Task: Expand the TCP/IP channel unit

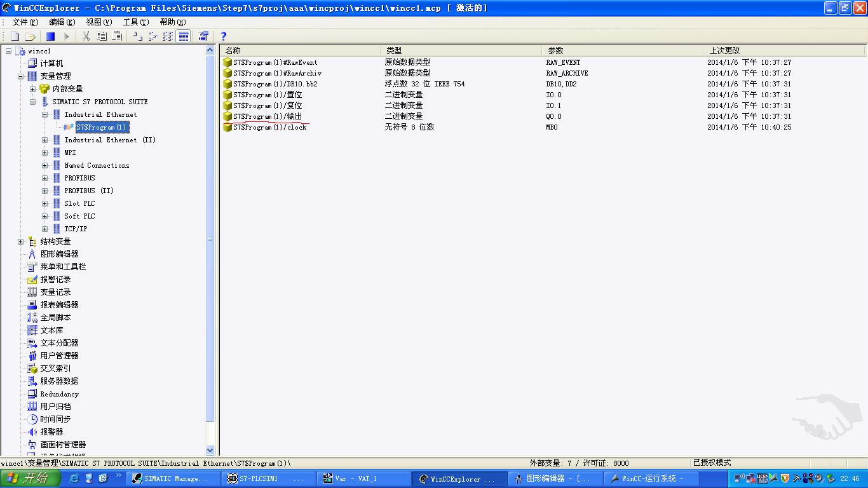Action: [45, 229]
